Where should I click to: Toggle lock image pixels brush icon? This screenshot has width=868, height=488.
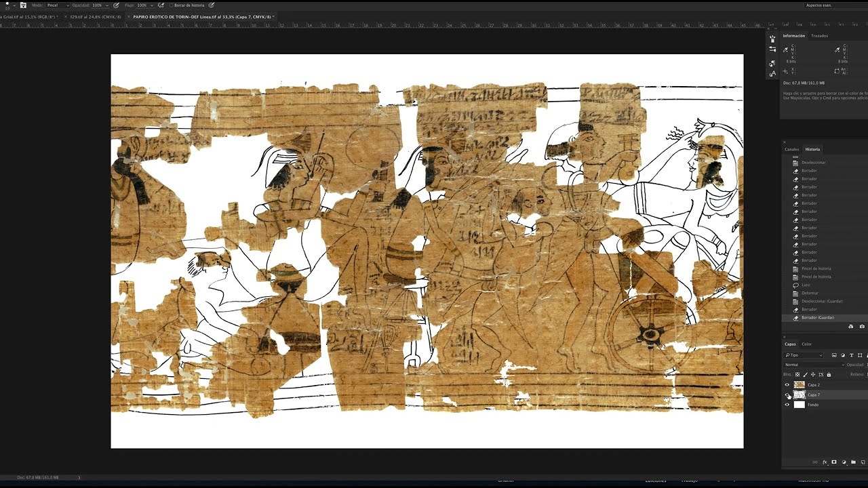pos(805,375)
